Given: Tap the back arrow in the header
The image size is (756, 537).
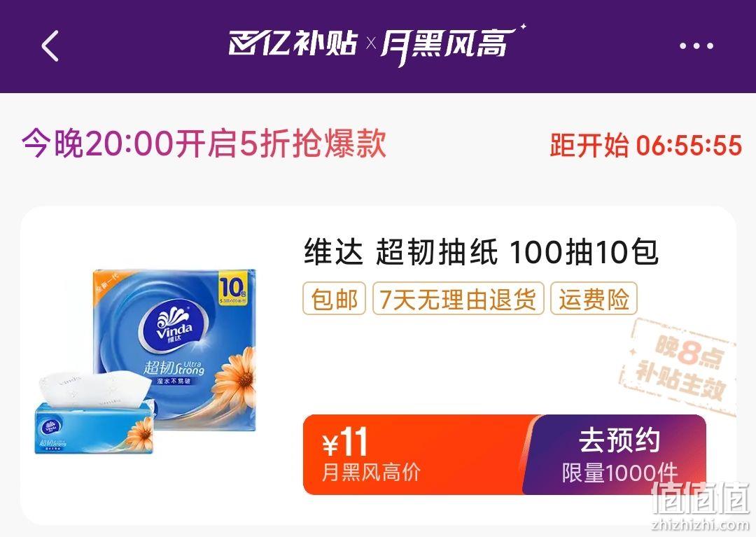Looking at the screenshot, I should click(x=50, y=46).
